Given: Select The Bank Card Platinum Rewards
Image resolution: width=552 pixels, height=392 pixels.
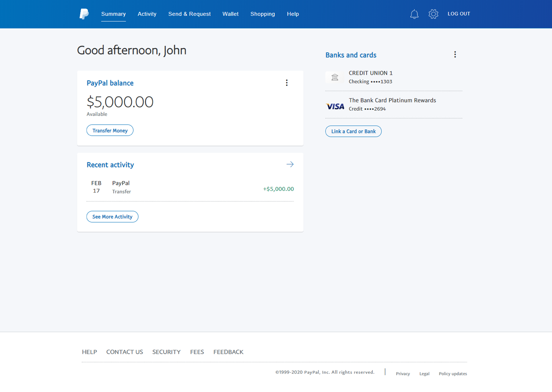Looking at the screenshot, I should point(392,101).
